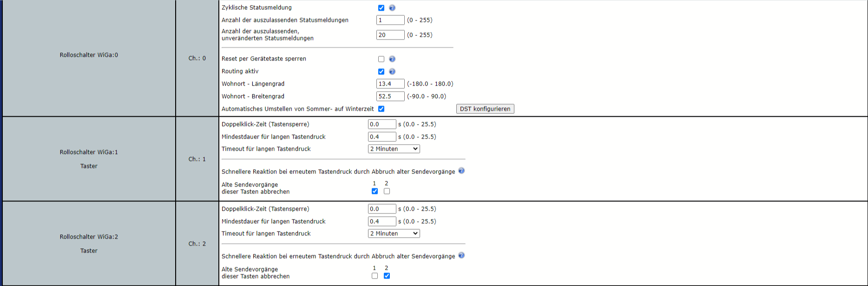Screen dimensions: 868x286
Task: Click help icon beside Zyklische Statusmeldung
Action: [x=392, y=8]
